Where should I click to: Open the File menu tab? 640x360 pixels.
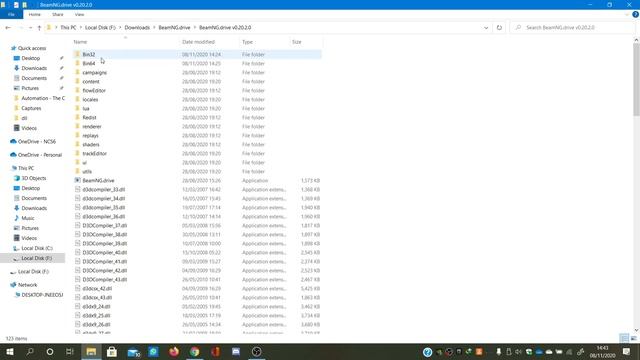tap(11, 14)
